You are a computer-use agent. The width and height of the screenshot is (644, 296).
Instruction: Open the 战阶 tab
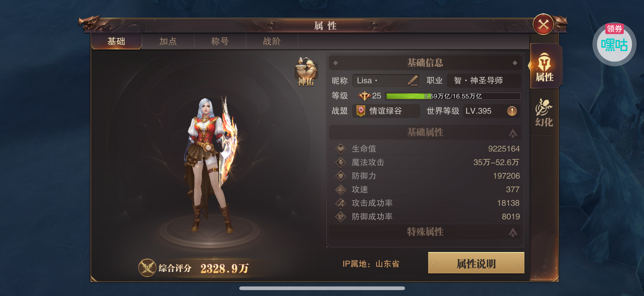pos(271,41)
